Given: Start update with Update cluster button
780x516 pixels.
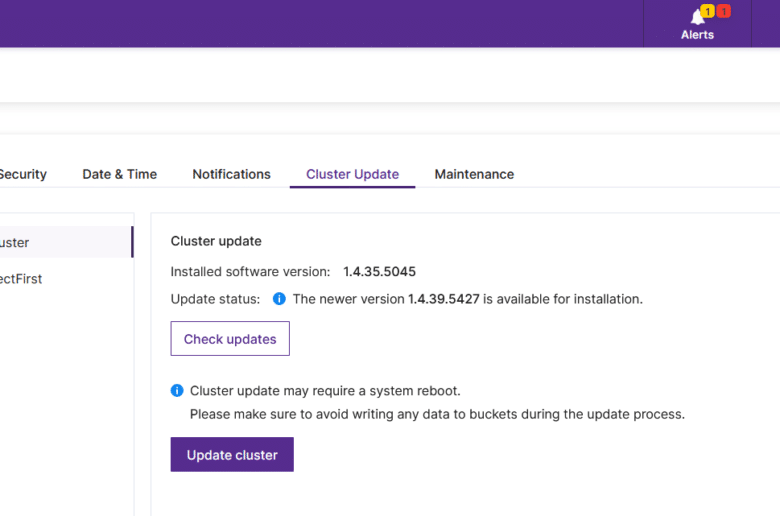Looking at the screenshot, I should pyautogui.click(x=232, y=454).
